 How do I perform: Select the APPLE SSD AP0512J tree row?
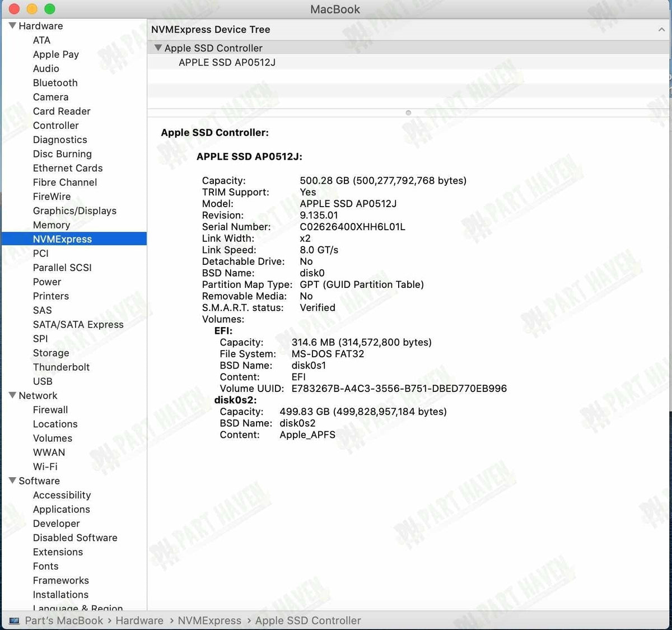click(x=409, y=63)
